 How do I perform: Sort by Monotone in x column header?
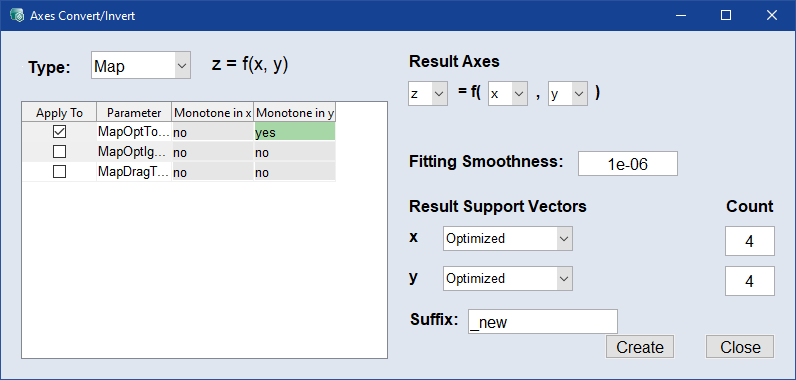(x=213, y=113)
